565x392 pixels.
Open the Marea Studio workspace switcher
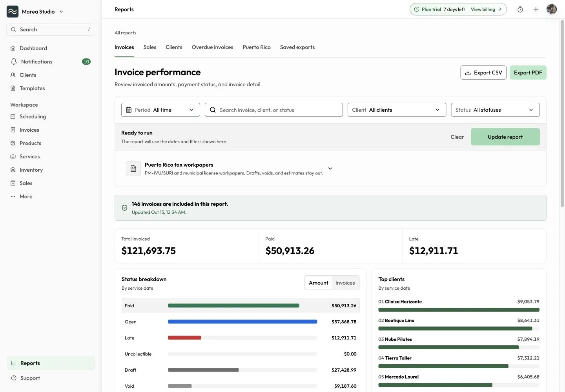(35, 12)
